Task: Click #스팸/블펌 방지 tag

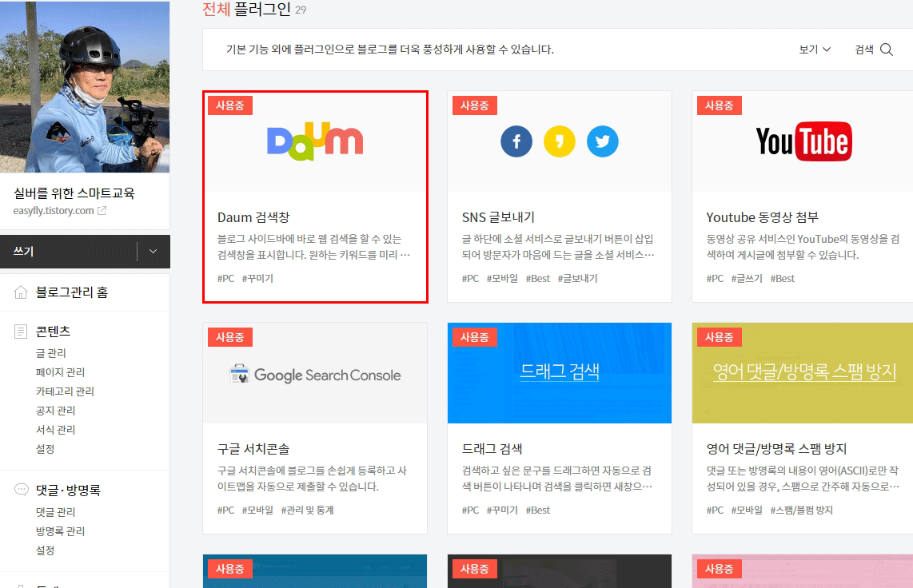Action: coord(801,510)
